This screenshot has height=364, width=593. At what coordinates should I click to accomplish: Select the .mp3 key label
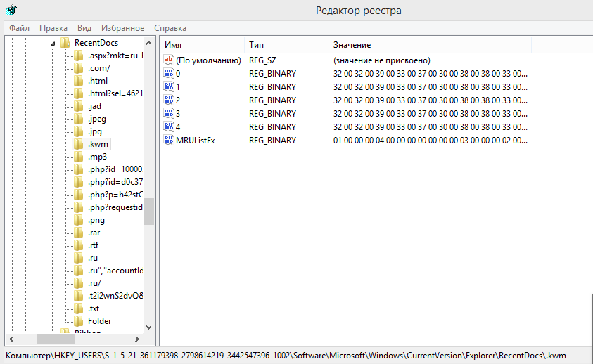(97, 157)
